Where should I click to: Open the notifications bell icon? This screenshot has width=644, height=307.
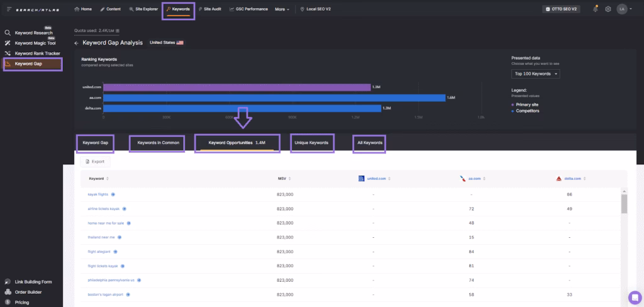pyautogui.click(x=595, y=9)
